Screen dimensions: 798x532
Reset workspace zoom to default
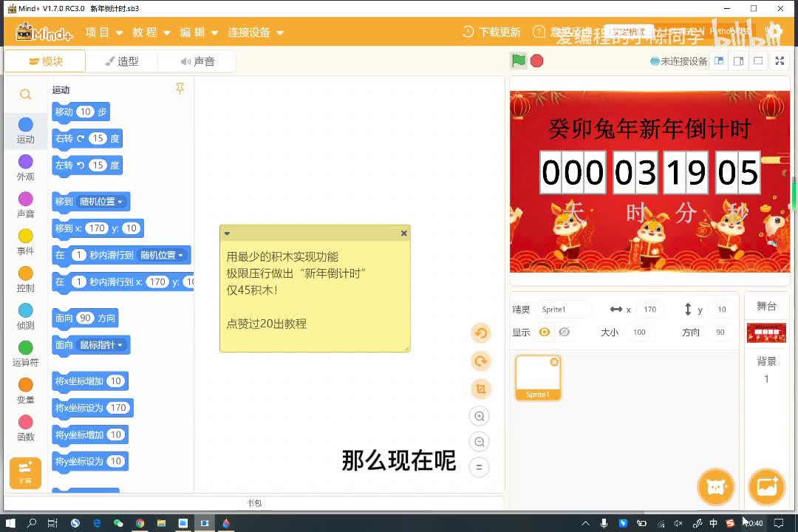click(x=480, y=467)
